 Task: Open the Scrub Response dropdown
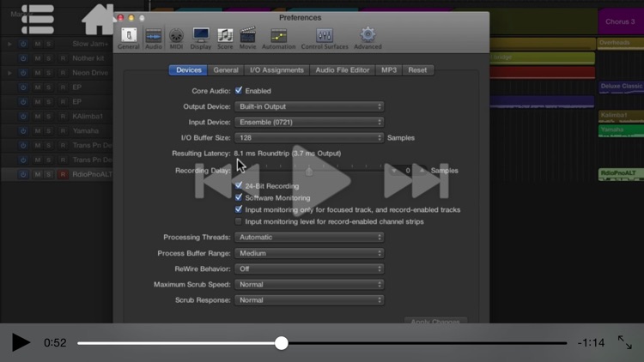309,300
